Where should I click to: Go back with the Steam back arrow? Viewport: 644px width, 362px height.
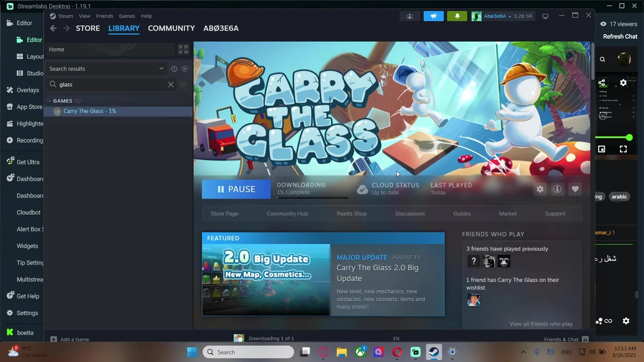(x=53, y=28)
